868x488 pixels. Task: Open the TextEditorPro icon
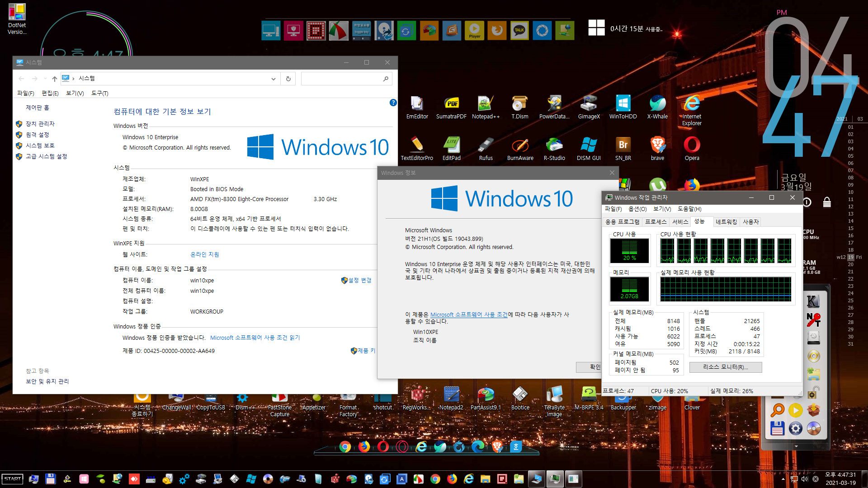point(417,149)
